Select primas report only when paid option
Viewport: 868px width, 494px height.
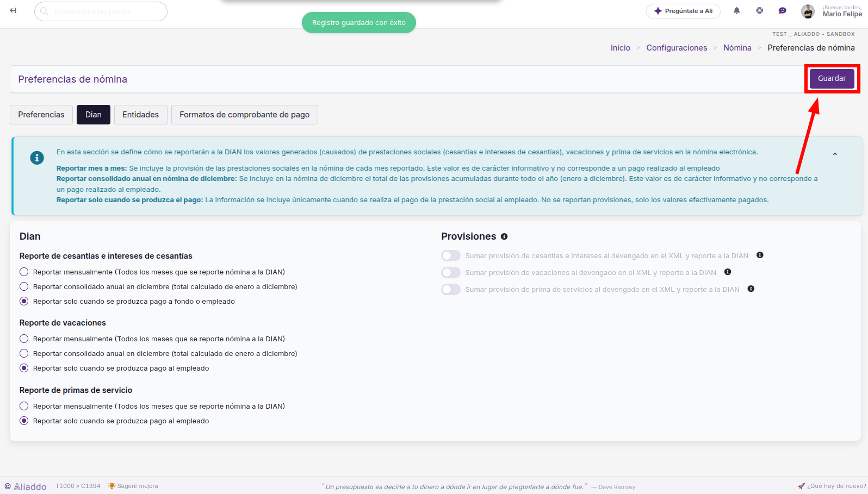coord(24,421)
